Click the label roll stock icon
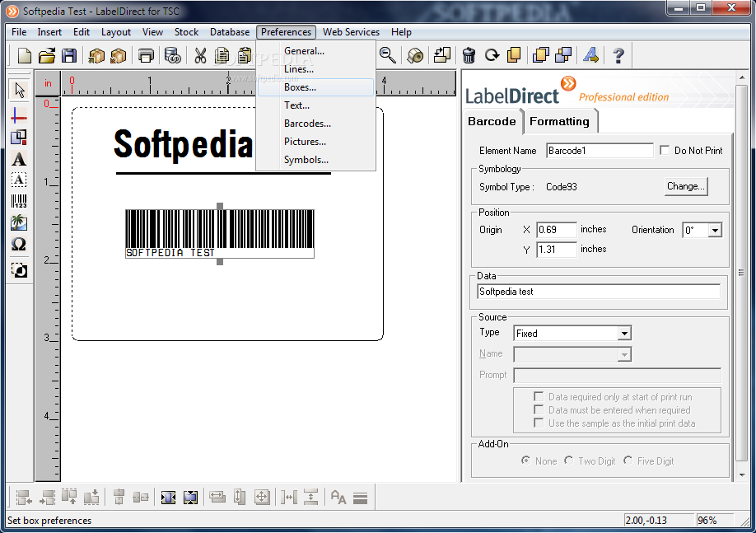 pos(414,55)
